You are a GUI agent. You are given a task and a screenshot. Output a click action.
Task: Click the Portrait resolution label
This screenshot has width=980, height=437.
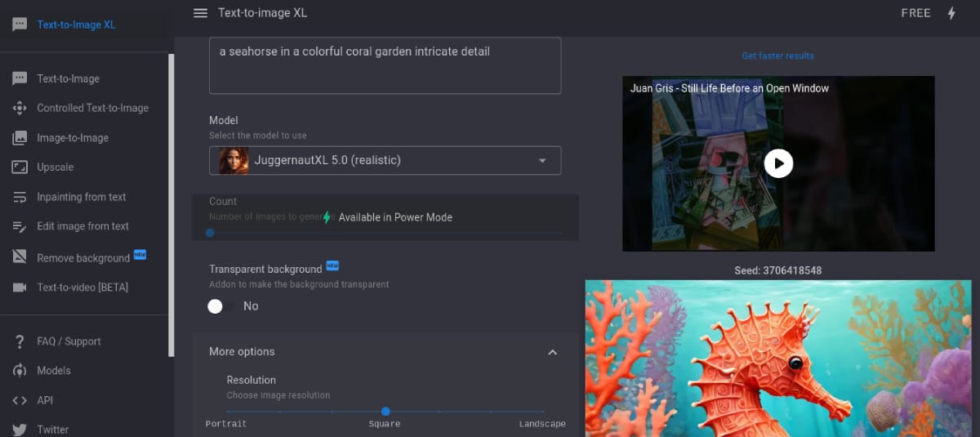point(226,424)
